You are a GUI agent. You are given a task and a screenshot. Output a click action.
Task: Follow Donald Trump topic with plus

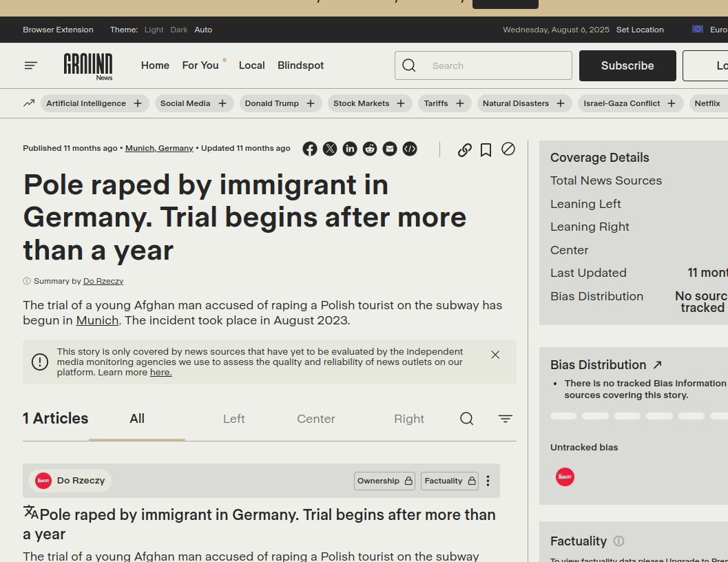coord(311,103)
